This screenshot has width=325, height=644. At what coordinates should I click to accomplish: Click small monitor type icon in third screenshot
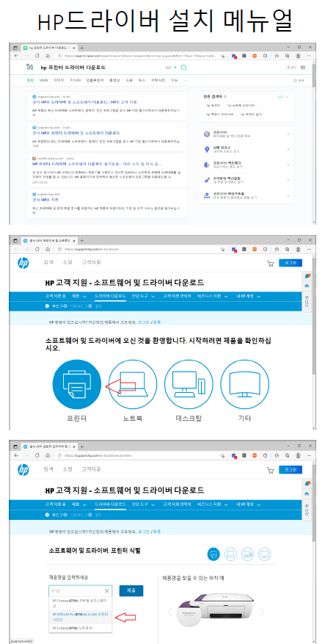click(x=265, y=554)
